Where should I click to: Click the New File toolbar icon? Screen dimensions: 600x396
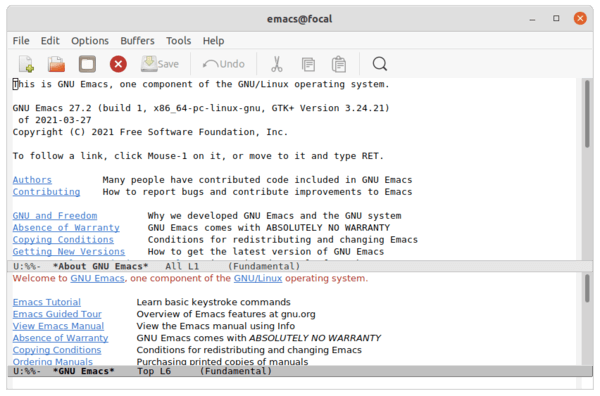click(x=26, y=64)
